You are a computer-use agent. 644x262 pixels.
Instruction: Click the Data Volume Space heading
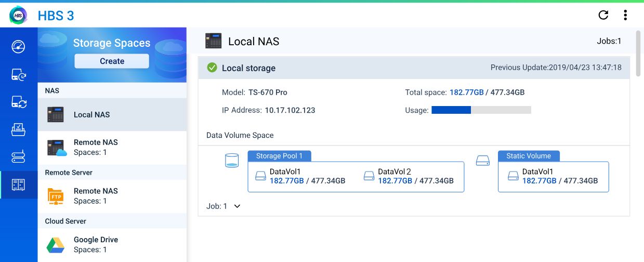(x=240, y=135)
